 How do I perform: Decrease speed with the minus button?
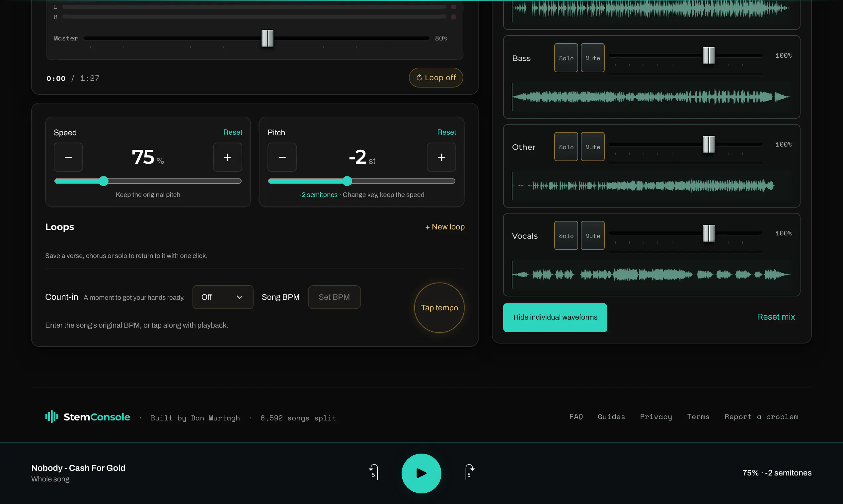[x=68, y=157]
